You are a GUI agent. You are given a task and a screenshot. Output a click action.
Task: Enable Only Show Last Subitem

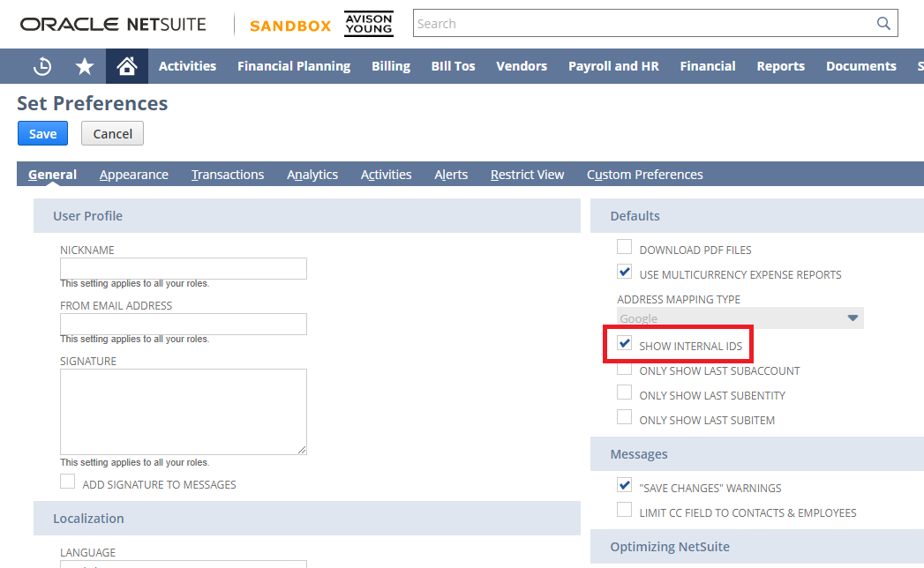pyautogui.click(x=624, y=417)
